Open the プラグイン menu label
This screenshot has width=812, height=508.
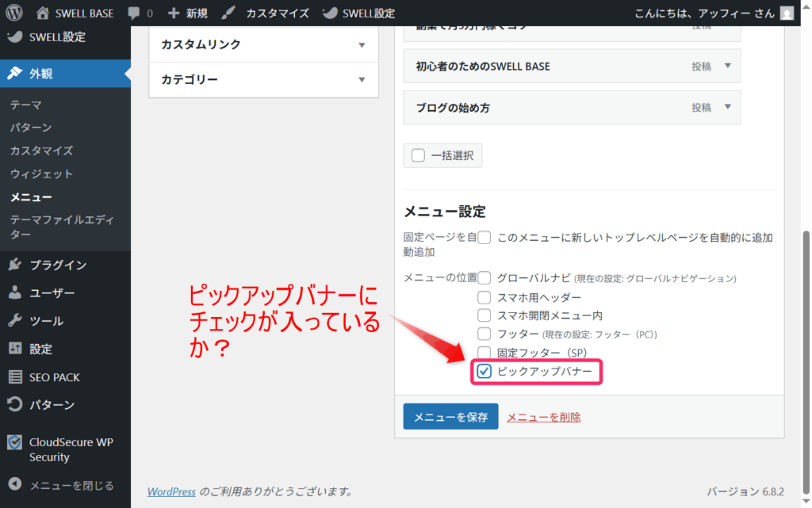(58, 265)
